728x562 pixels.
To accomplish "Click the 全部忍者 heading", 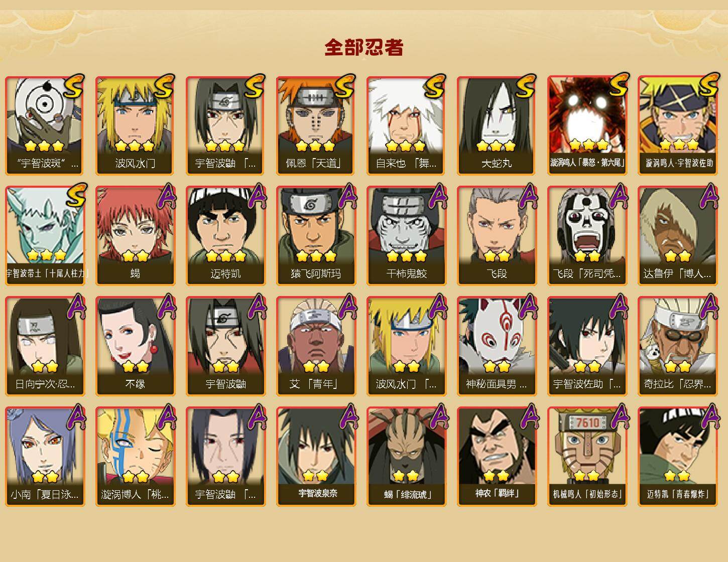I will [x=364, y=47].
